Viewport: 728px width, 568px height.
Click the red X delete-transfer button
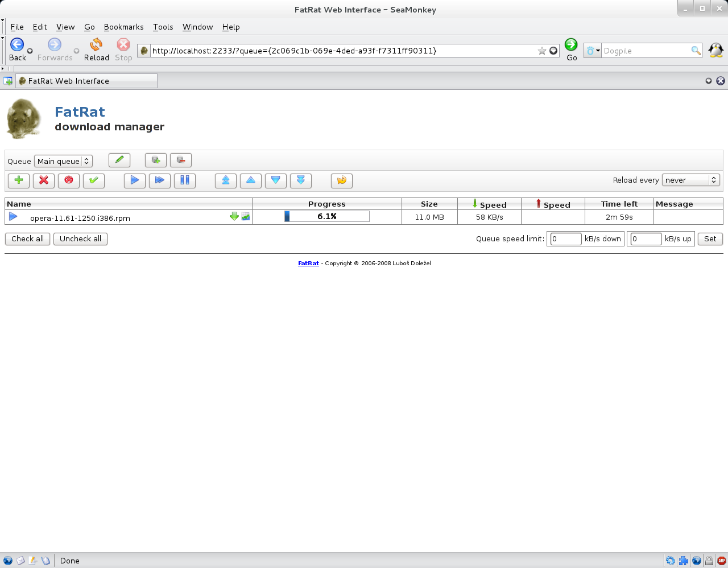[x=44, y=180]
